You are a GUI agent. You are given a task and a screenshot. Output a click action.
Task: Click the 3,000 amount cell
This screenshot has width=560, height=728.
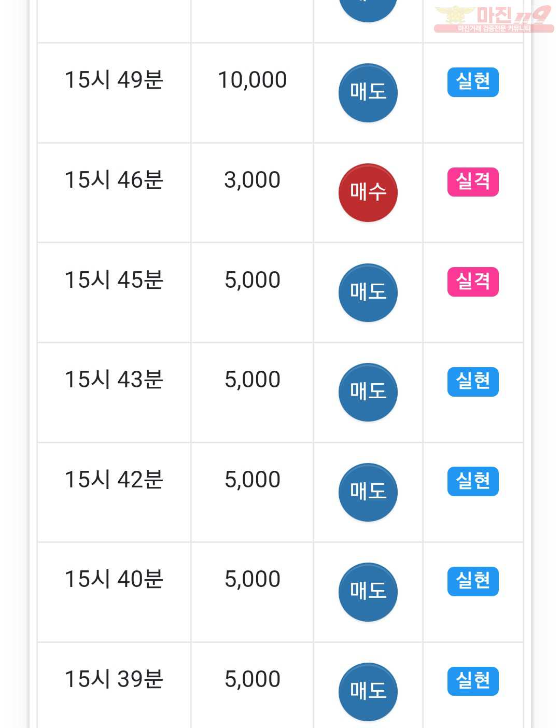[x=252, y=193]
